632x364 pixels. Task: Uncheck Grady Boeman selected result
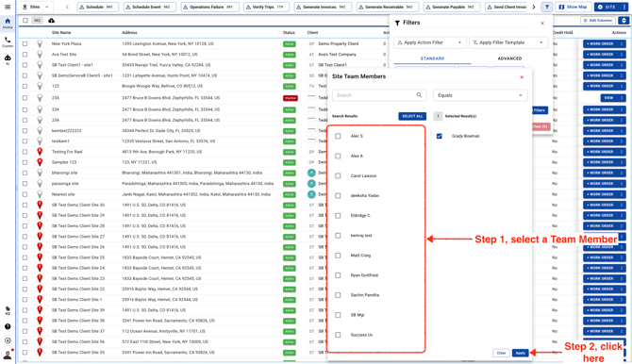tap(440, 136)
